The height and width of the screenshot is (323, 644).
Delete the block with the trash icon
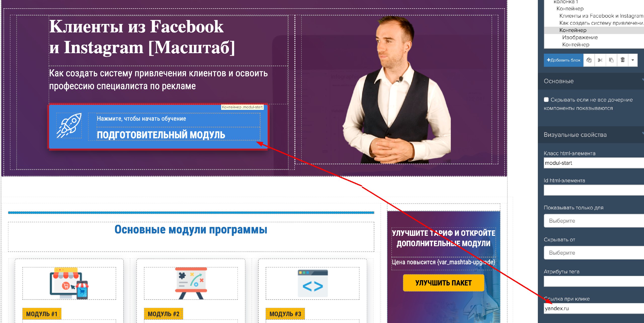(x=623, y=60)
